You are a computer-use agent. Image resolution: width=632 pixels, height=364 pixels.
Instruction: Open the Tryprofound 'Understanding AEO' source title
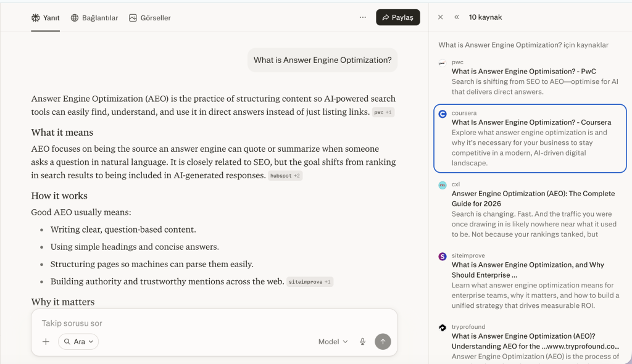(535, 341)
